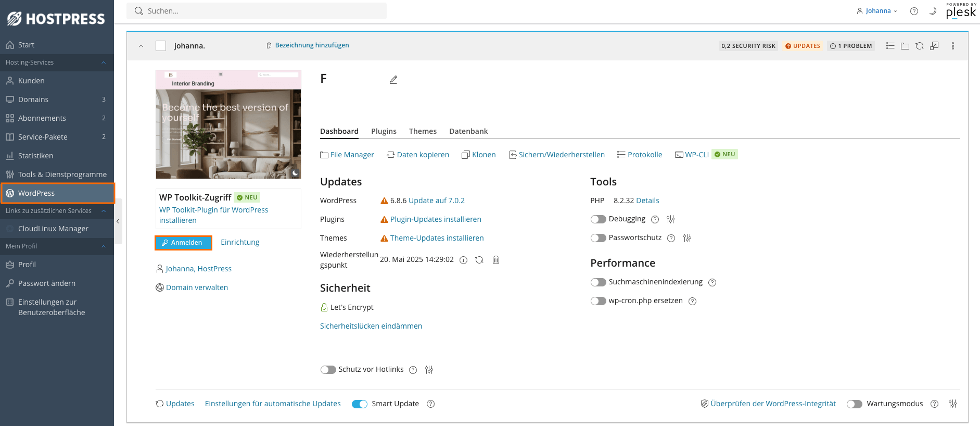Click help icon next to Smart Update

(431, 404)
